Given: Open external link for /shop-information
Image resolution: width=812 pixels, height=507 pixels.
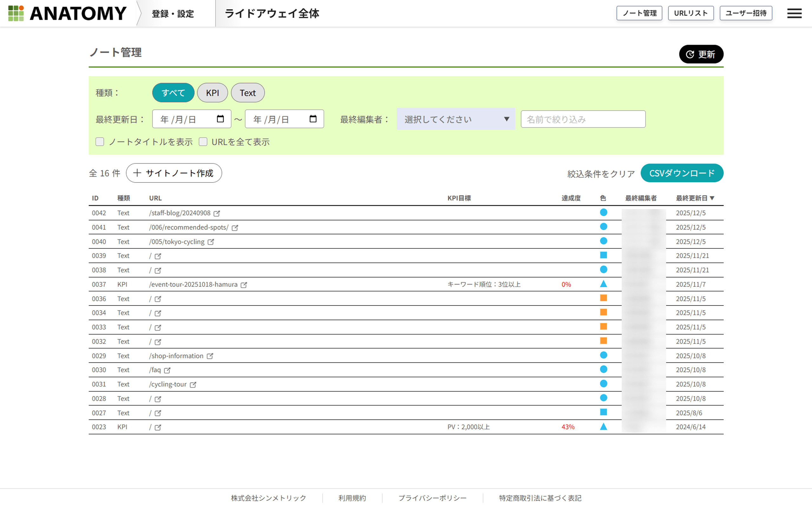Looking at the screenshot, I should (x=210, y=356).
